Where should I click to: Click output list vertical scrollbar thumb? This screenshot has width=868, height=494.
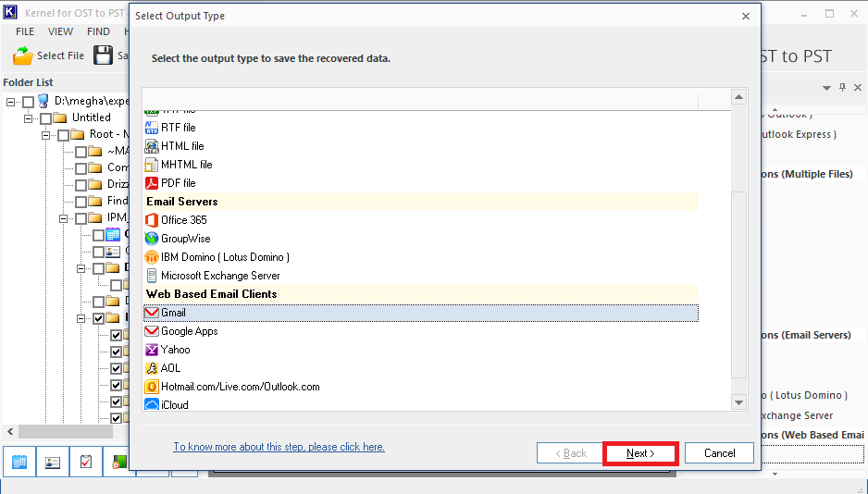[739, 285]
